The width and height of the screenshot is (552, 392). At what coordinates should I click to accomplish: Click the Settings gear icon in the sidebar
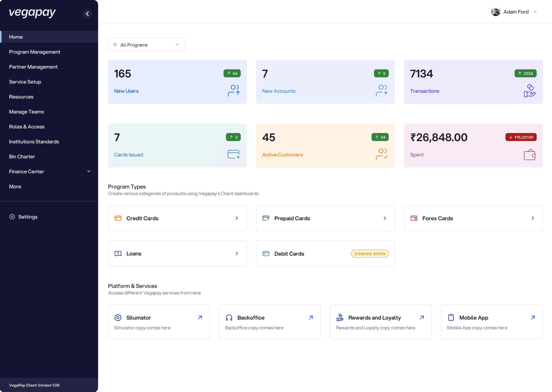[12, 217]
